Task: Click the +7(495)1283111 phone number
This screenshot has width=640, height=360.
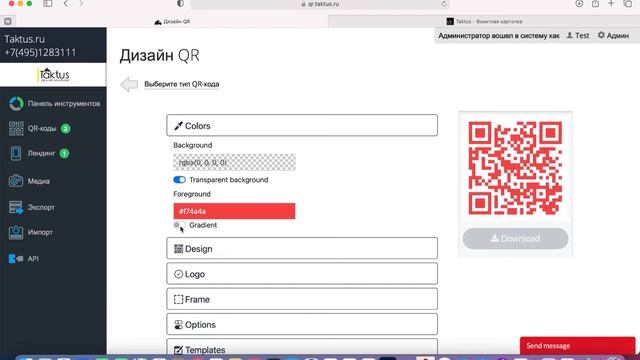Action: point(40,53)
